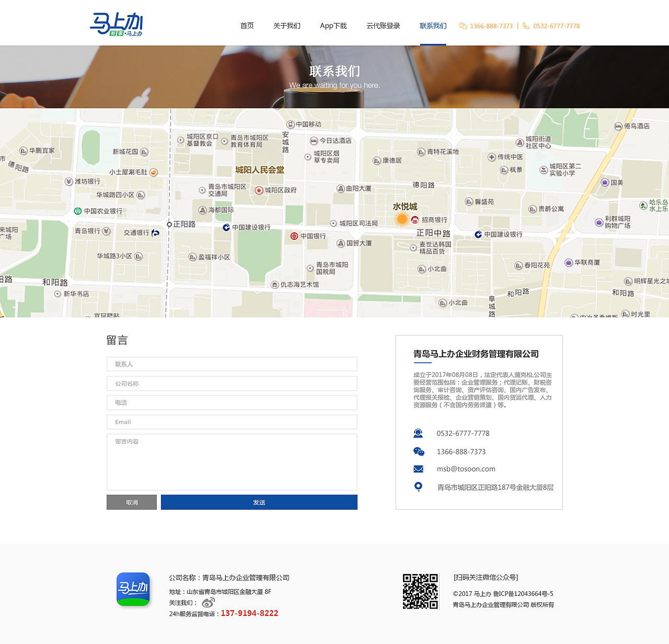Click the customer service icon next to 0532-6777-7778

pos(418,433)
